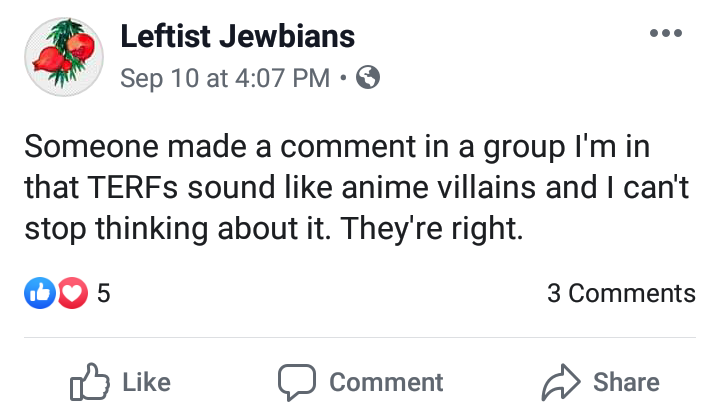Click the curved arrow Share icon
Image resolution: width=720 pixels, height=417 pixels.
coord(560,382)
